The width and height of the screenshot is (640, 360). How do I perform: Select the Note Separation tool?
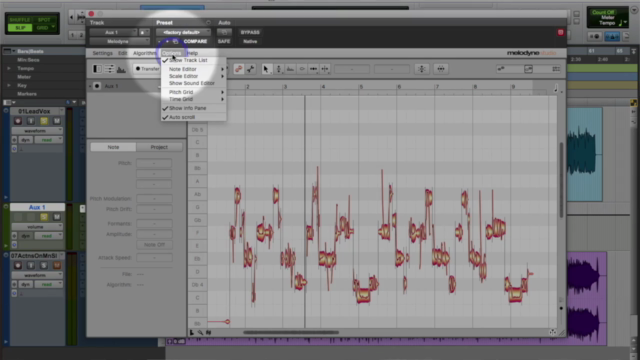click(325, 69)
